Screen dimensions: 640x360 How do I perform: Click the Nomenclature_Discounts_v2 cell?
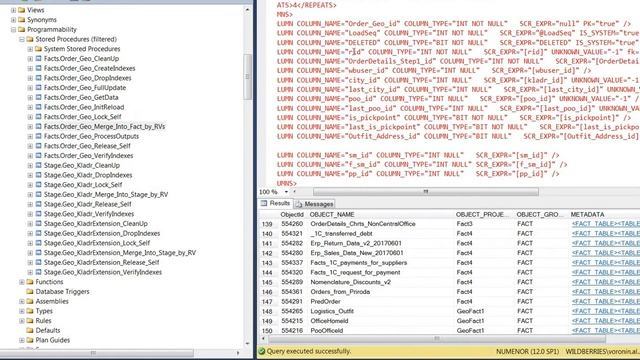click(351, 282)
